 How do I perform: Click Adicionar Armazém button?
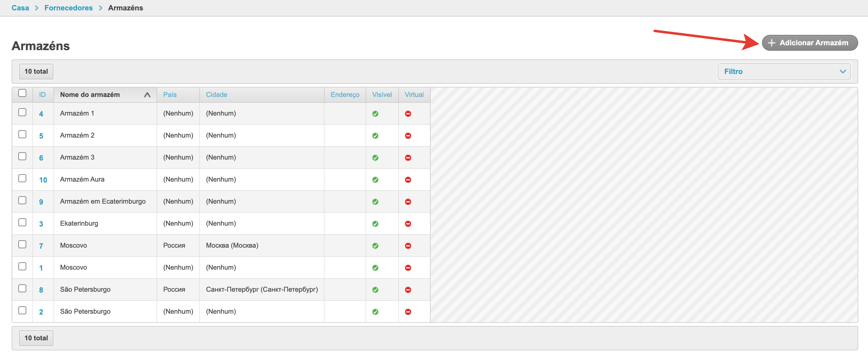809,43
